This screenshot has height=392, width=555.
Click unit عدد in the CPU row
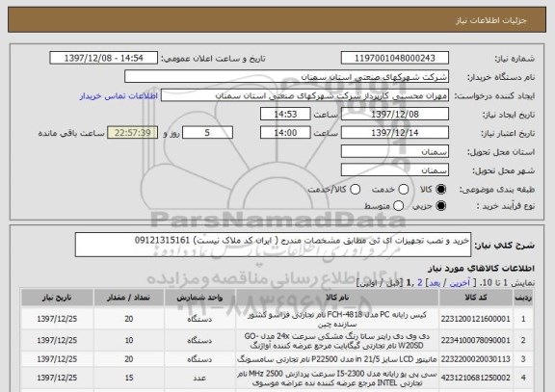199,378
